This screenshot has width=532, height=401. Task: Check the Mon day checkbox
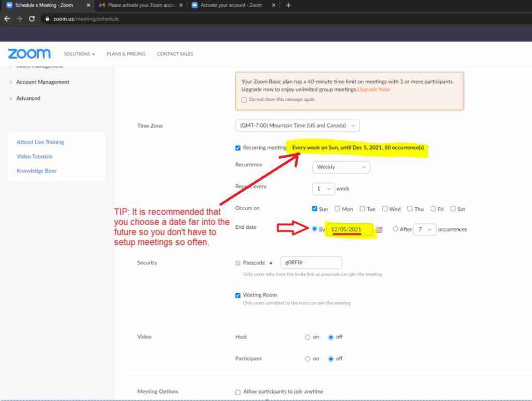337,209
